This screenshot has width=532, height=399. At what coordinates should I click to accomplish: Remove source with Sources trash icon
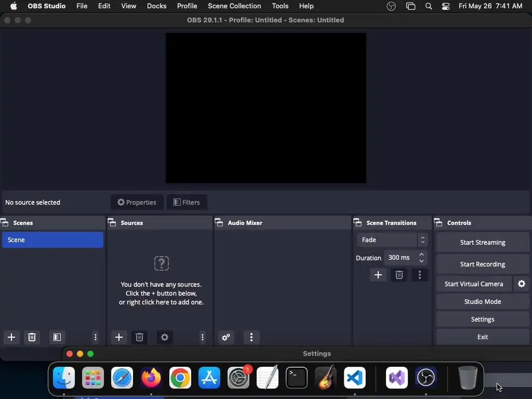click(x=139, y=337)
